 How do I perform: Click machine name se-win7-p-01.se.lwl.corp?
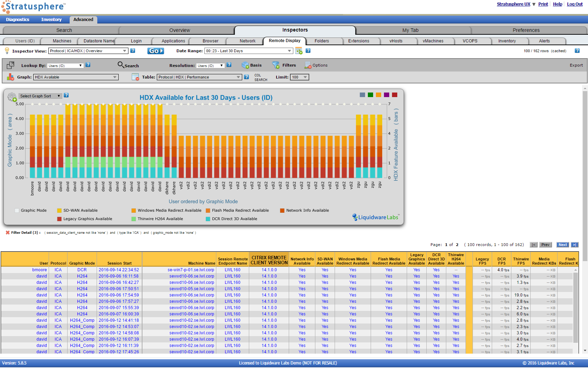point(191,270)
